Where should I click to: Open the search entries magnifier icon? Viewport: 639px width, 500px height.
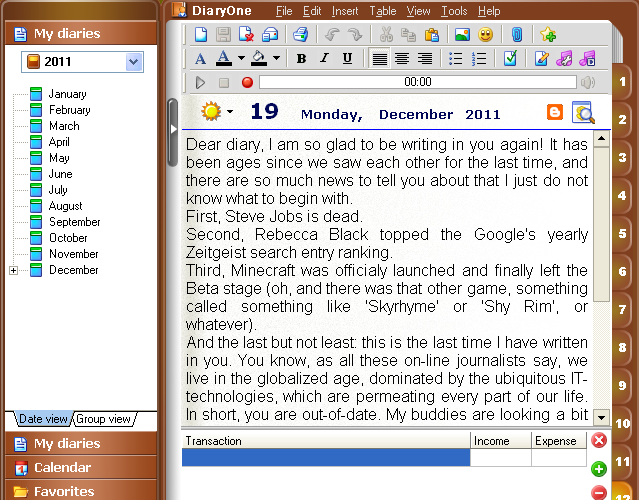tap(583, 112)
